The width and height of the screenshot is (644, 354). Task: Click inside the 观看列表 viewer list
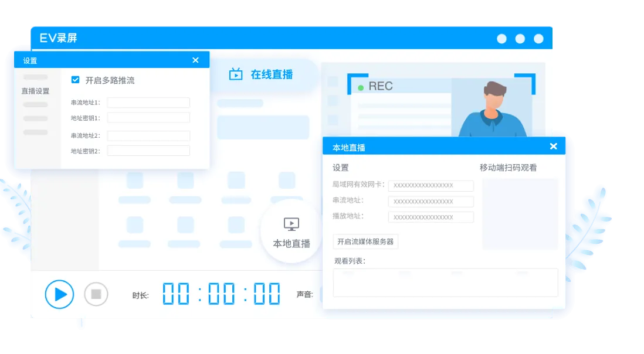pos(445,283)
